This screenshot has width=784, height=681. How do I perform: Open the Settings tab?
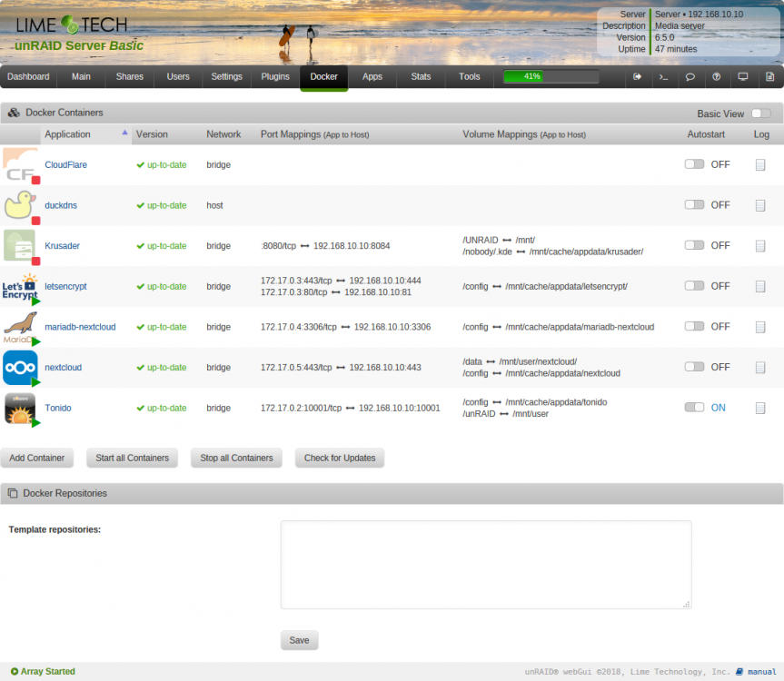226,76
